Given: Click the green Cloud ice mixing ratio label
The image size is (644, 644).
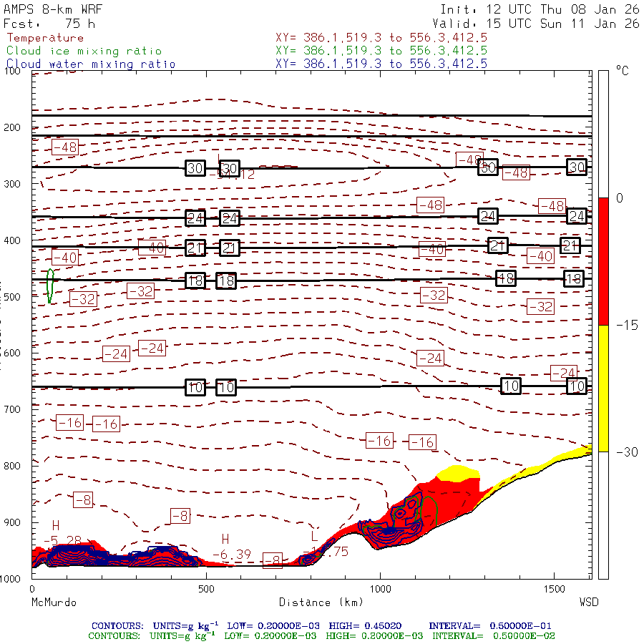Looking at the screenshot, I should point(84,51).
